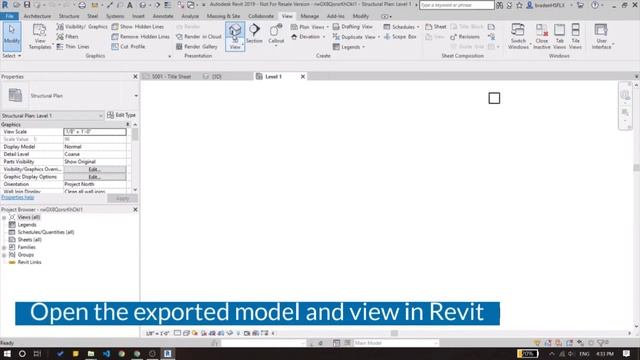Expand Families in Project Browser
The width and height of the screenshot is (640, 360).
click(x=4, y=247)
